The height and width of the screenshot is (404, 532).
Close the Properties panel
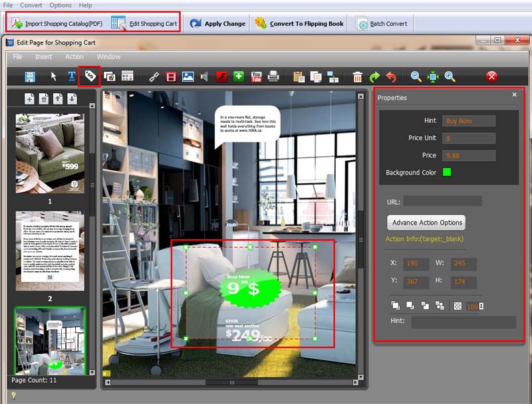[514, 95]
